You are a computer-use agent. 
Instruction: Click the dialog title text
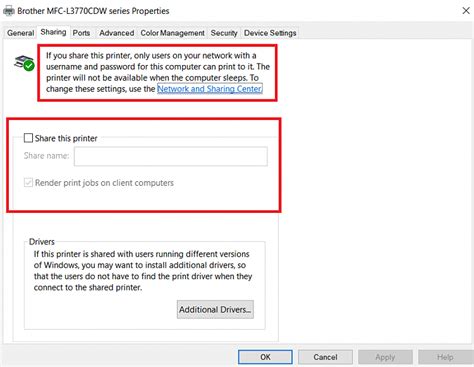click(x=93, y=11)
